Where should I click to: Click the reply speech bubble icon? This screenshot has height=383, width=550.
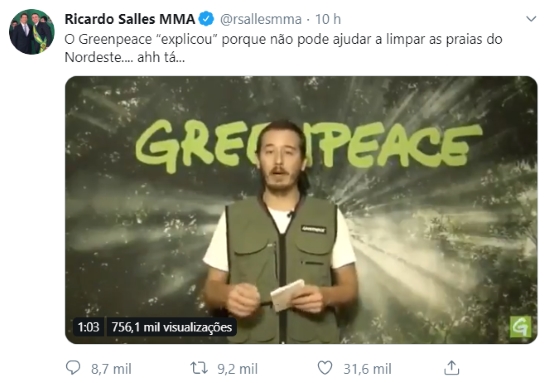pyautogui.click(x=73, y=368)
